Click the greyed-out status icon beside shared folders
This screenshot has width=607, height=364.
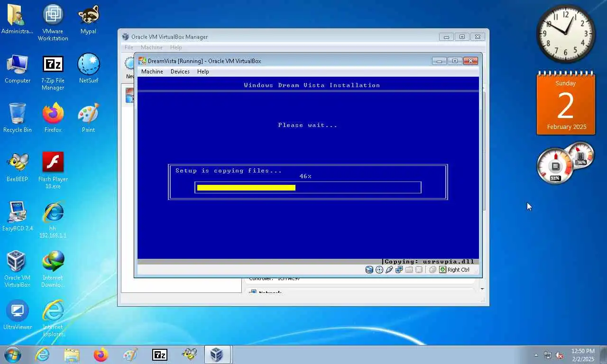(419, 270)
